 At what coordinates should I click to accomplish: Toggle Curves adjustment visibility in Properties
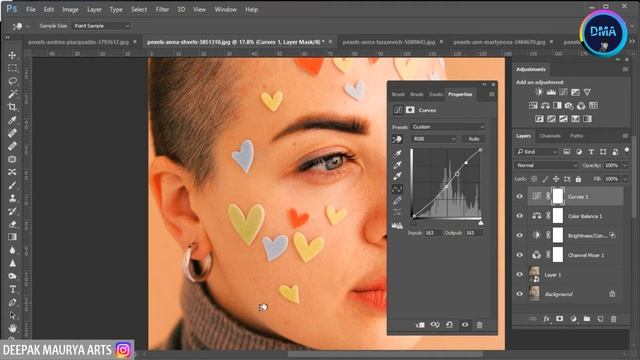click(x=465, y=325)
